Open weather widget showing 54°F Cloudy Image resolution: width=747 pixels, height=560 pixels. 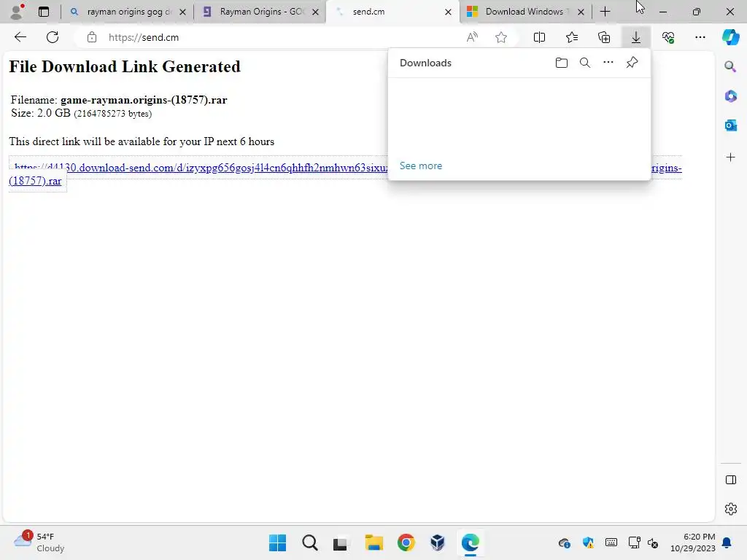tap(39, 542)
